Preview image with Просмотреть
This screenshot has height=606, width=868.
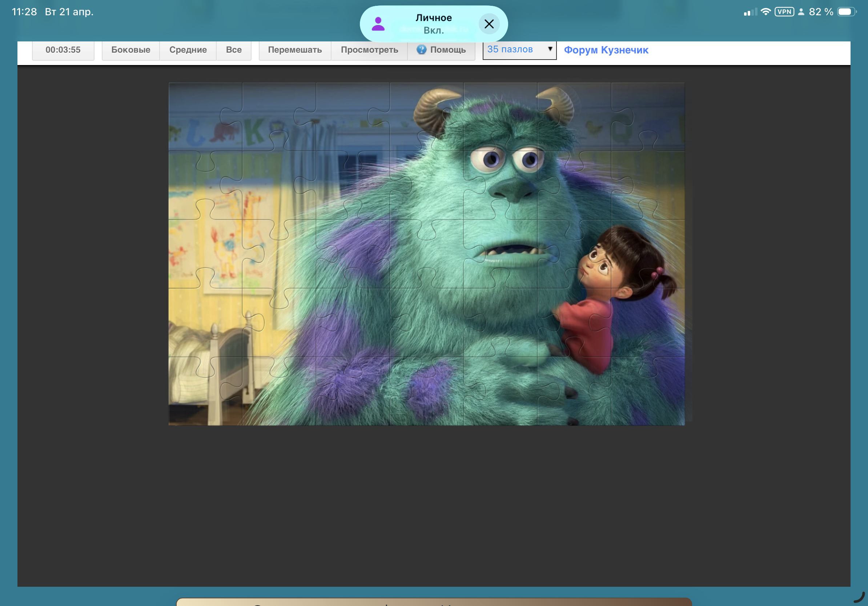(x=369, y=50)
